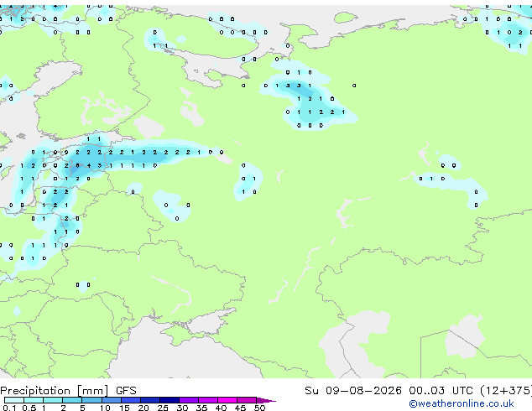Select the 5–10 mm light blue legend swatch
This screenshot has height=411, width=532.
91,400
